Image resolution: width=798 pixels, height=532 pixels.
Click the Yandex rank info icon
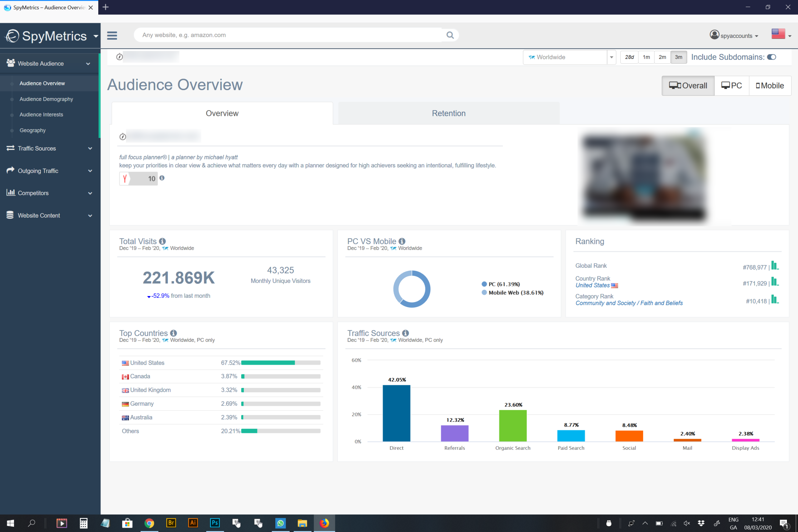tap(162, 178)
